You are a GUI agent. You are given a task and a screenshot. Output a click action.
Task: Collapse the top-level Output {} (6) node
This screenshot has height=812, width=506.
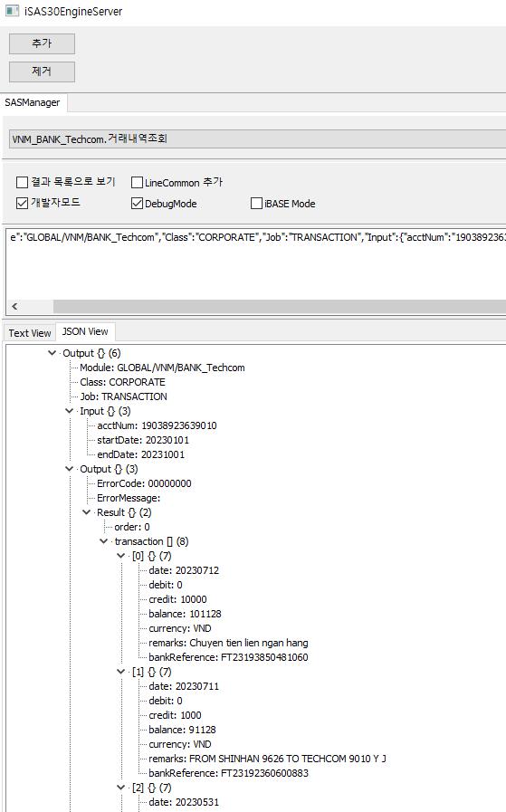point(52,353)
